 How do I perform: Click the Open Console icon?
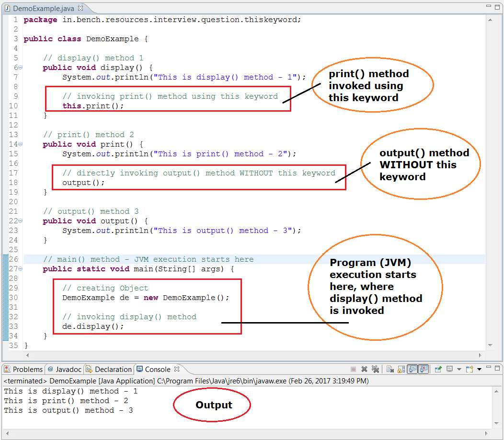pos(469,369)
